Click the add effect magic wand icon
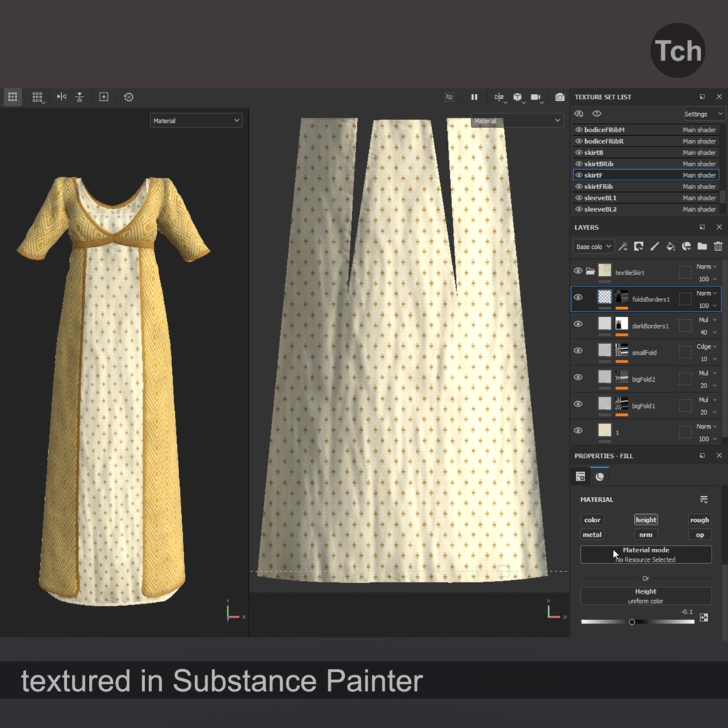The image size is (728, 728). (x=623, y=246)
